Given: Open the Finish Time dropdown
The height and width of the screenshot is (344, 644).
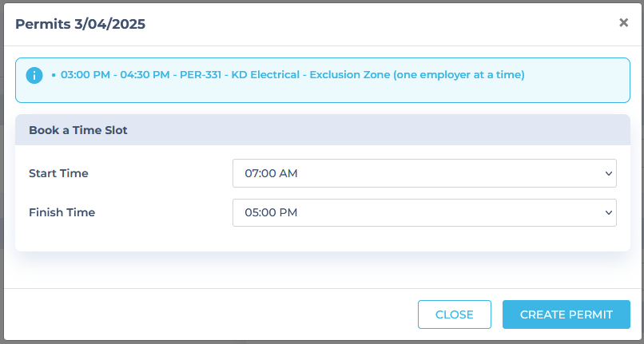Looking at the screenshot, I should pyautogui.click(x=424, y=212).
